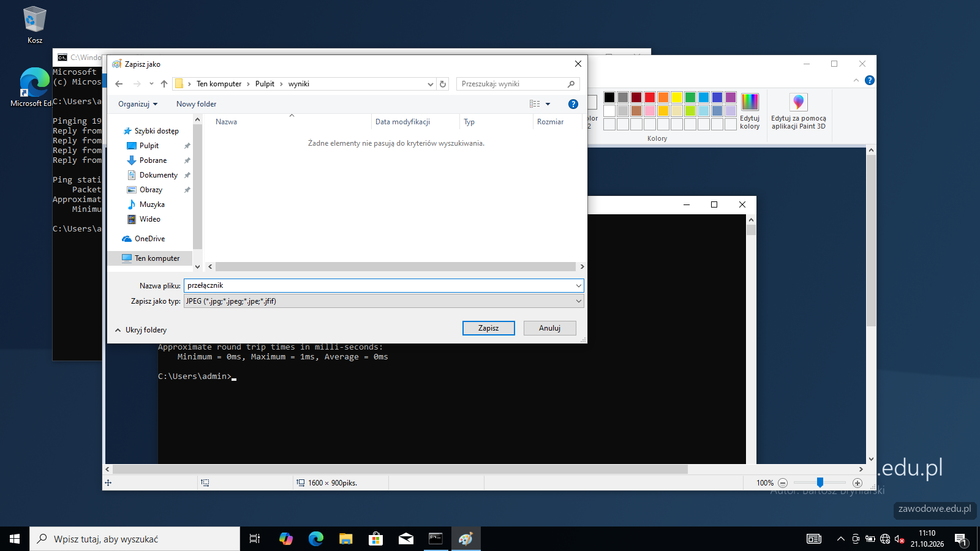The height and width of the screenshot is (551, 980).
Task: Expand the view options dropdown arrow
Action: pyautogui.click(x=548, y=104)
